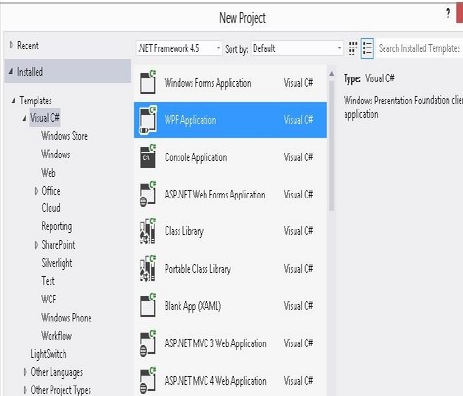
Task: Expand the SharePoint node arrow
Action: point(36,245)
